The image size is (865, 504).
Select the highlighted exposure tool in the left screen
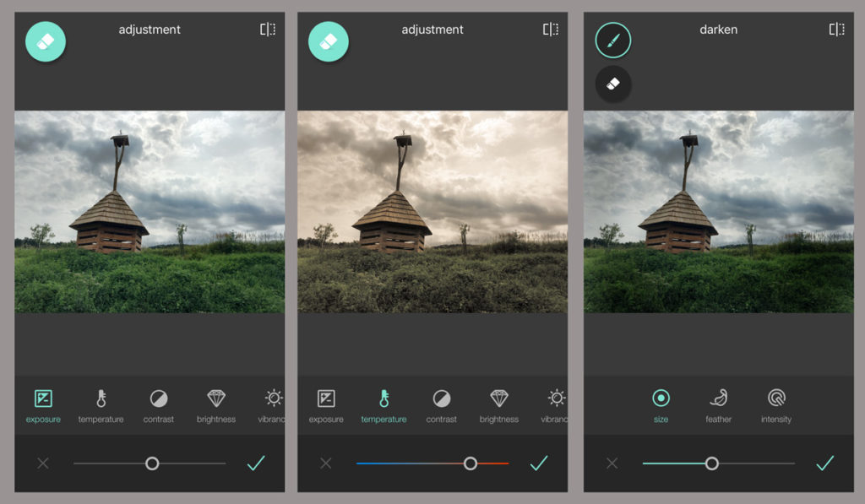(43, 404)
